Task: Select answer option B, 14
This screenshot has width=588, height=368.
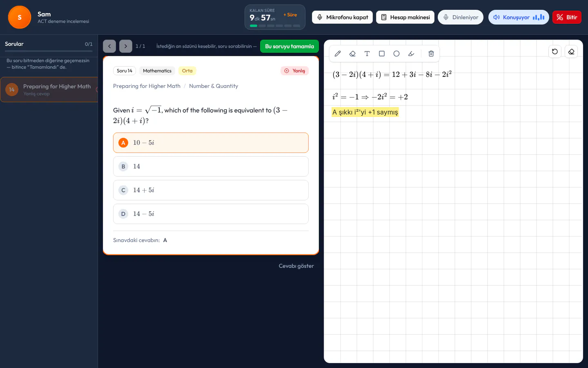Action: (x=211, y=166)
